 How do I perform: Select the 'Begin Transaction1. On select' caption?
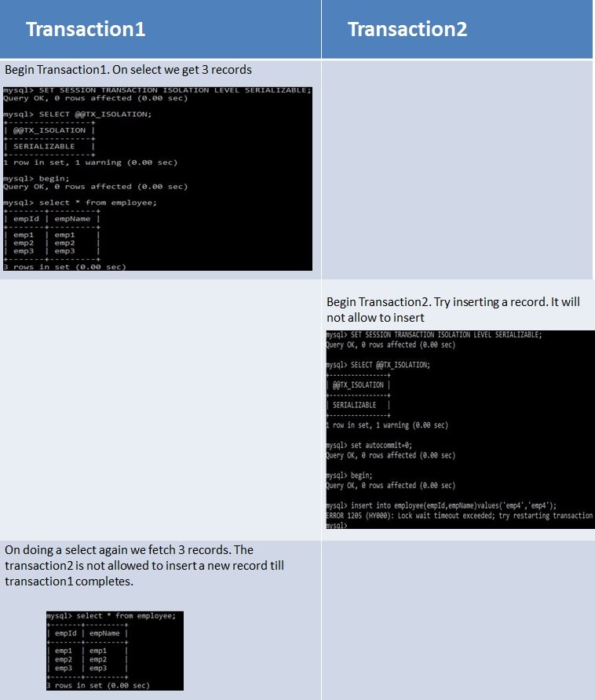128,70
